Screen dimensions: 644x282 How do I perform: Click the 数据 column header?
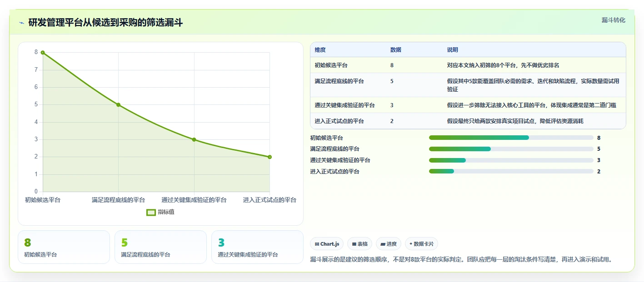[395, 50]
